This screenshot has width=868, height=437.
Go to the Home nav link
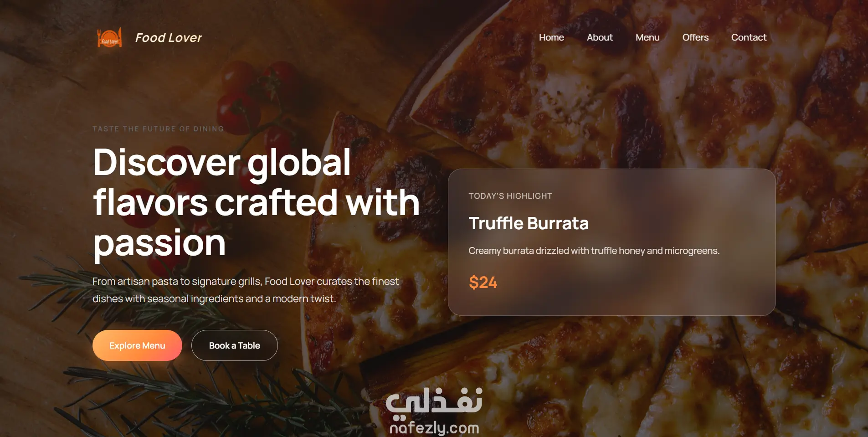point(551,37)
